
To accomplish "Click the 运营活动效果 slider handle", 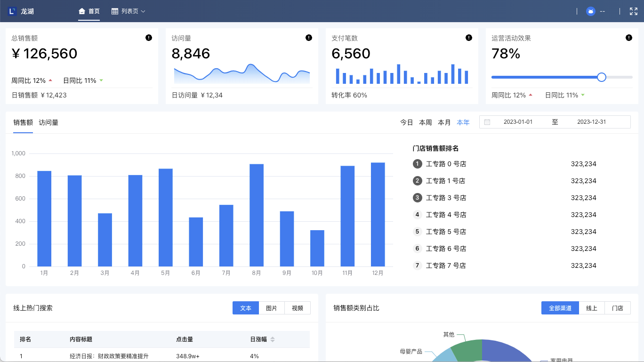I will point(601,77).
